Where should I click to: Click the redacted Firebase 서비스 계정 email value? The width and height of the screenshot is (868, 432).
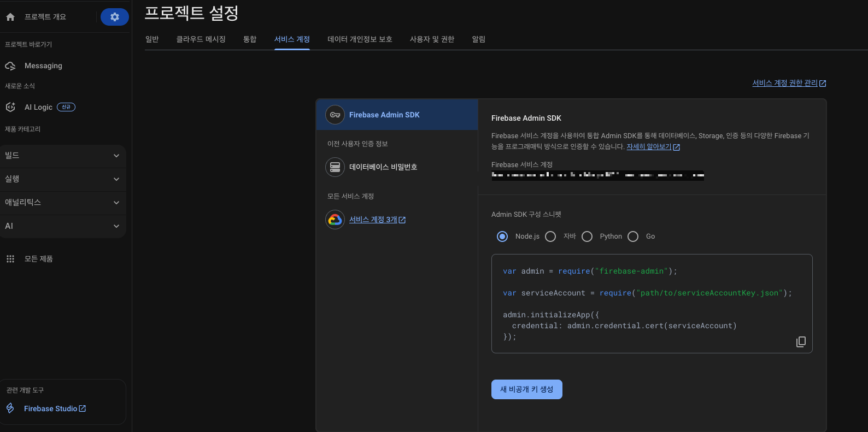598,175
